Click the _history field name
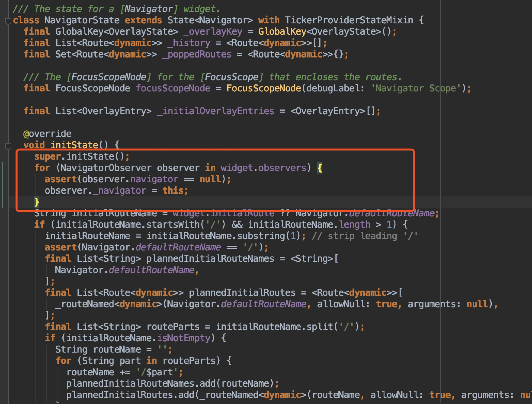Screen dimensions: 532x404 pos(189,43)
